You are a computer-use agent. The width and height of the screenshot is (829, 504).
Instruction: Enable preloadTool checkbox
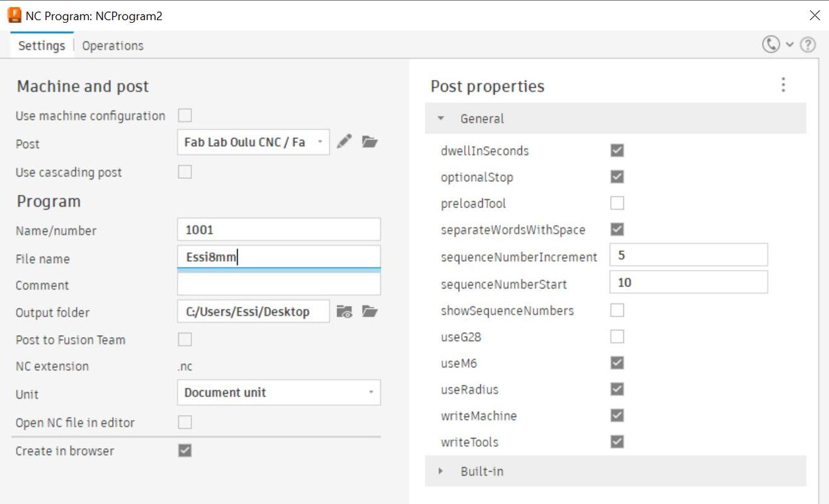(x=617, y=203)
